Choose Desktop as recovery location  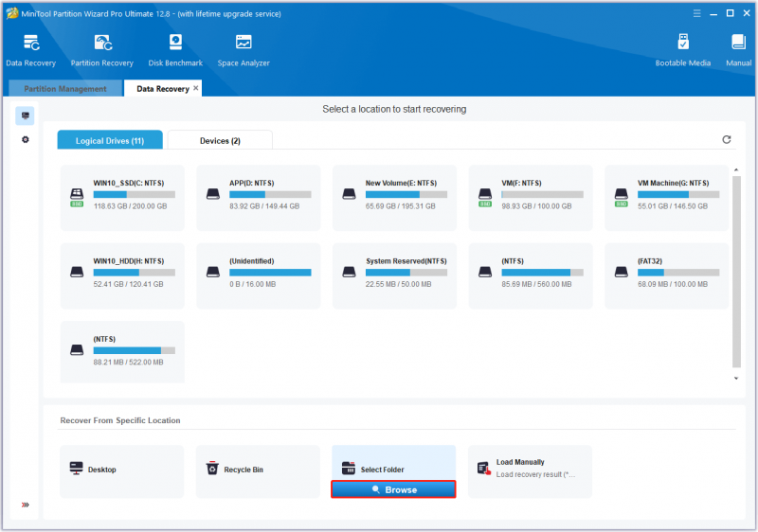pyautogui.click(x=122, y=470)
